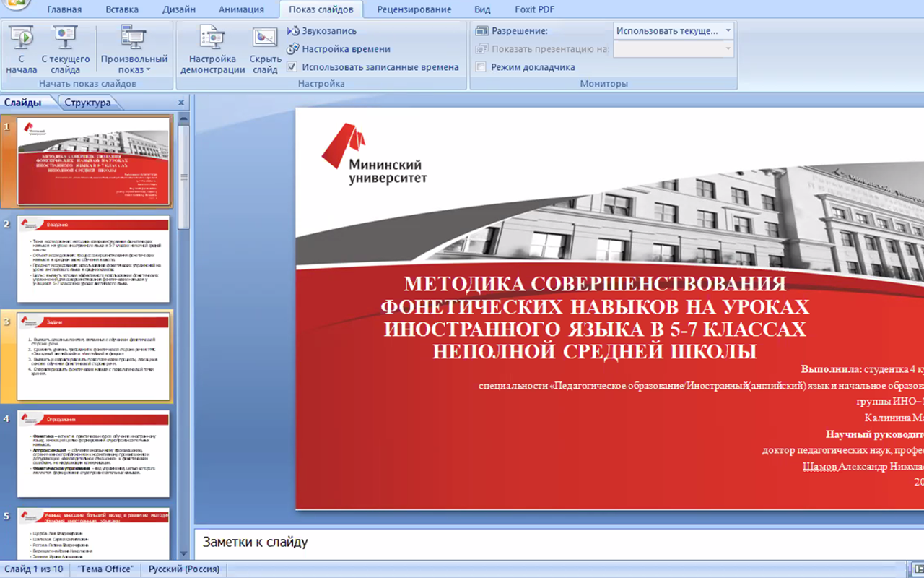Expand the custom show dropdown arrow
The width and height of the screenshot is (924, 578).
coord(148,70)
